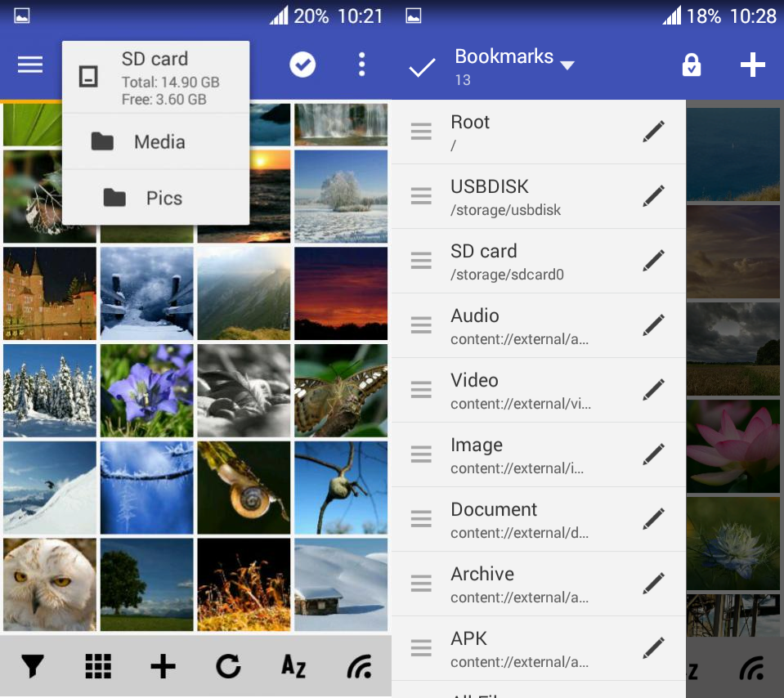
Task: Choose the Pics folder entry
Action: pos(155,198)
